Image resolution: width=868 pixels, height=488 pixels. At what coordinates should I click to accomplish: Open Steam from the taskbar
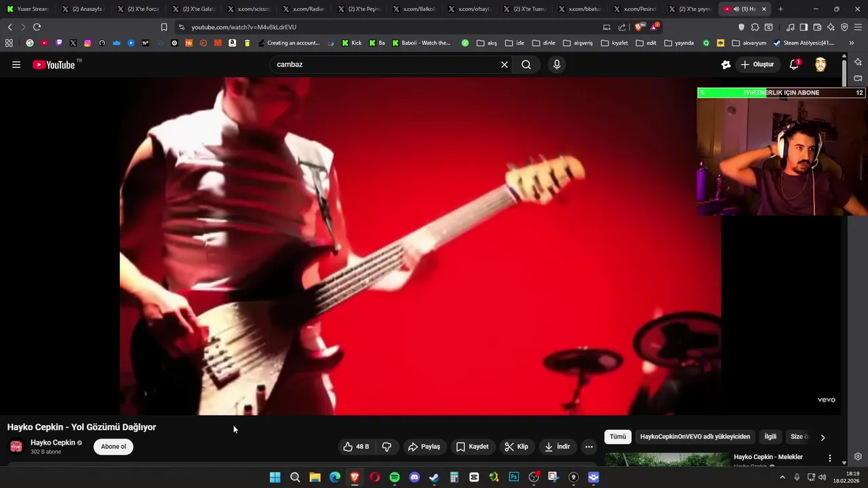(x=434, y=477)
